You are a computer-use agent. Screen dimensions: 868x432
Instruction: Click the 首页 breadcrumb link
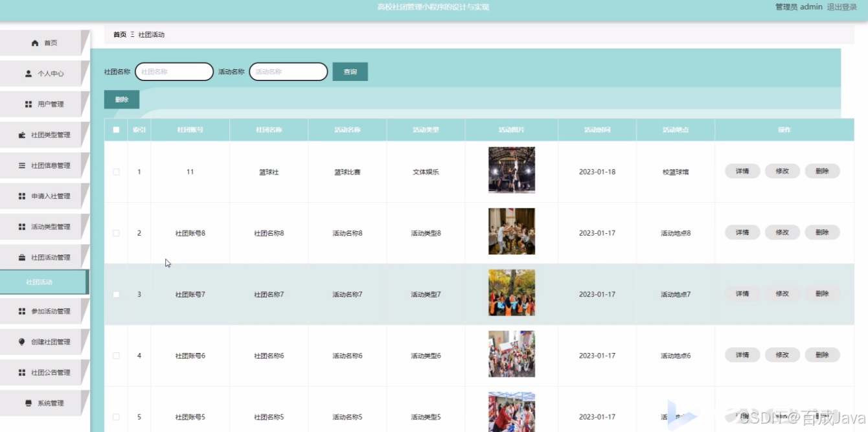point(120,35)
